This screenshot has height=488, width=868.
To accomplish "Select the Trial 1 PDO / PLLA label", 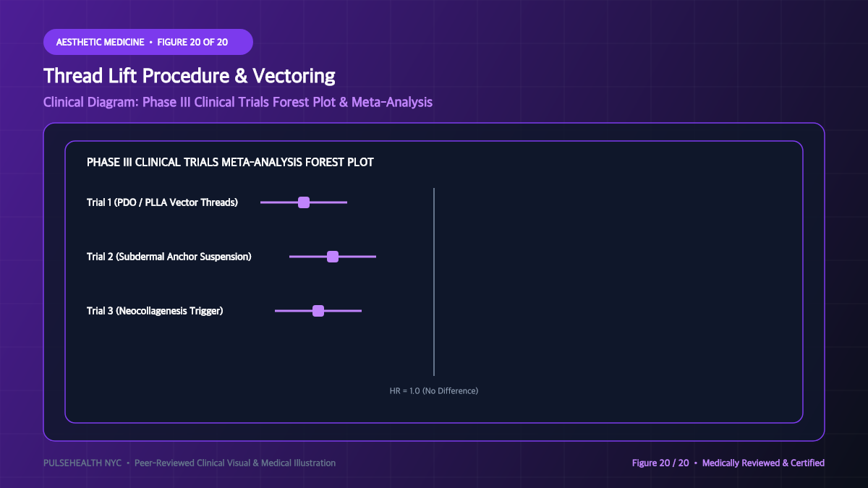I will (162, 202).
